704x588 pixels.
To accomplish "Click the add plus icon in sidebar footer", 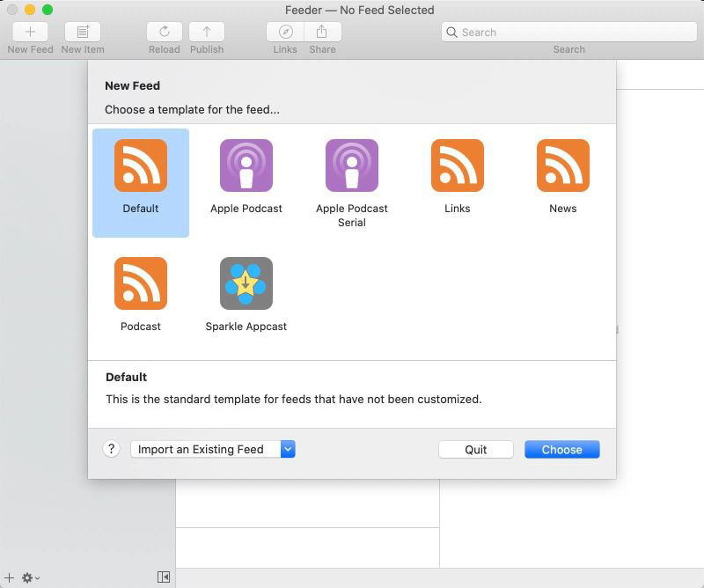I will pyautogui.click(x=10, y=577).
